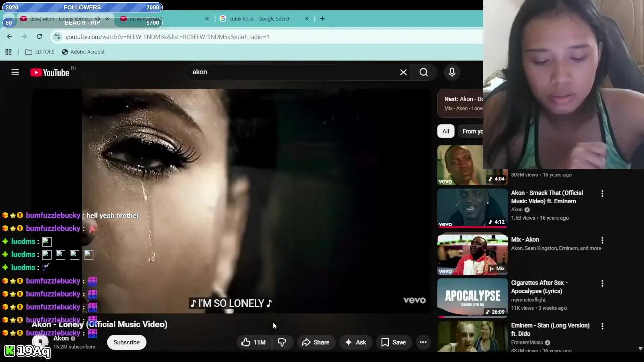Image resolution: width=644 pixels, height=362 pixels.
Task: Activate voice search microphone
Action: pyautogui.click(x=452, y=72)
